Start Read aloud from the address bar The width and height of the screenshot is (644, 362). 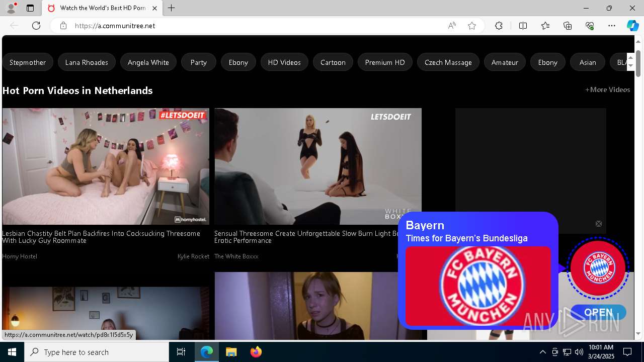pos(452,26)
